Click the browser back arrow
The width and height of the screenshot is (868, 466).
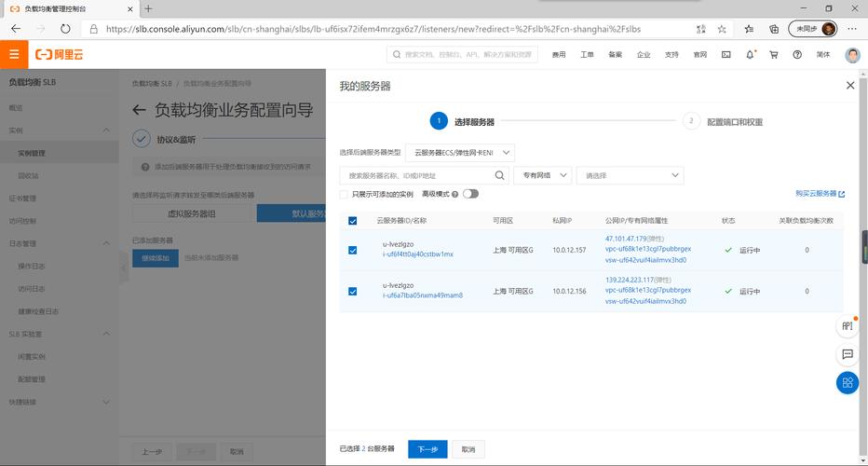point(16,29)
